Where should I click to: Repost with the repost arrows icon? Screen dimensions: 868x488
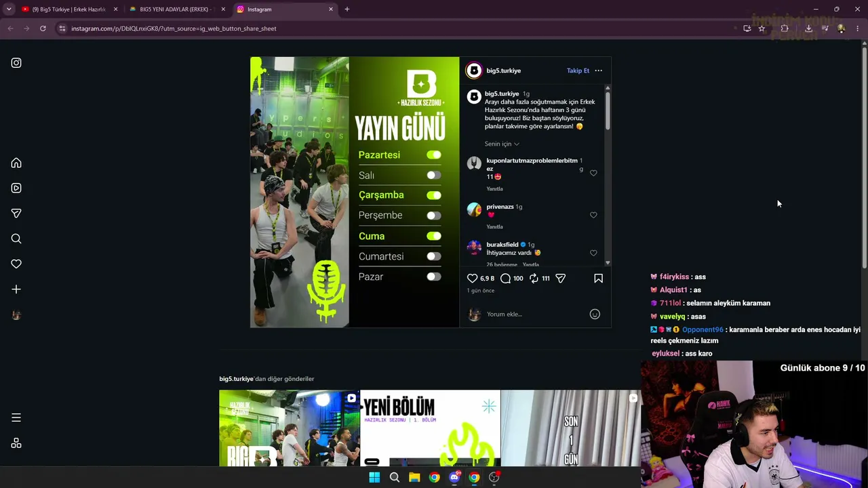534,278
